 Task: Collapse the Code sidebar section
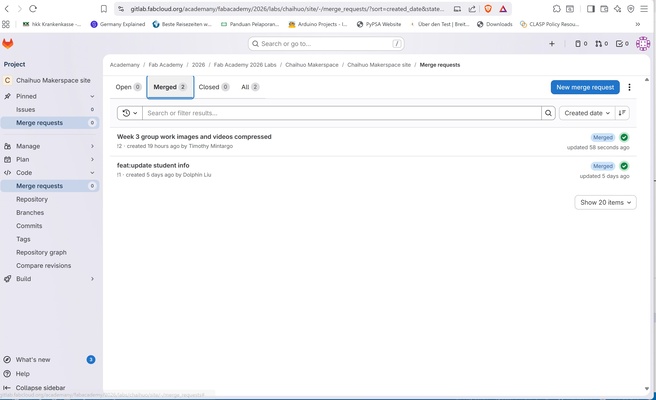click(92, 173)
